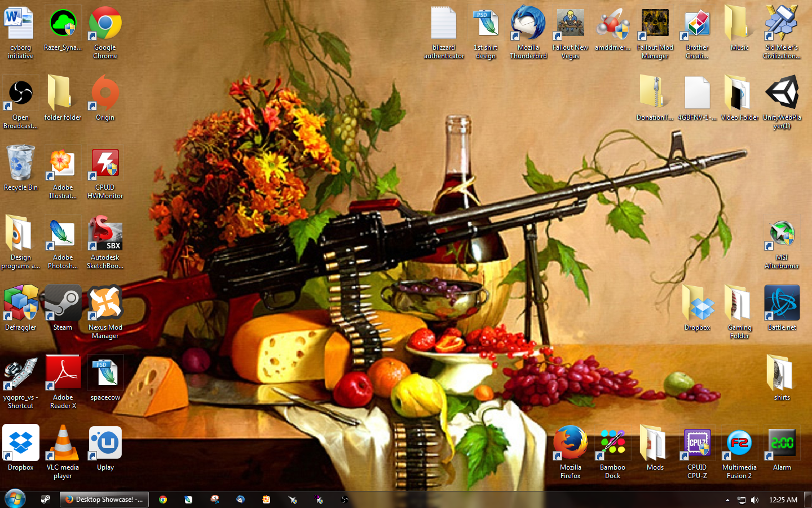Open the shirts folder
The image size is (812, 508).
[782, 379]
